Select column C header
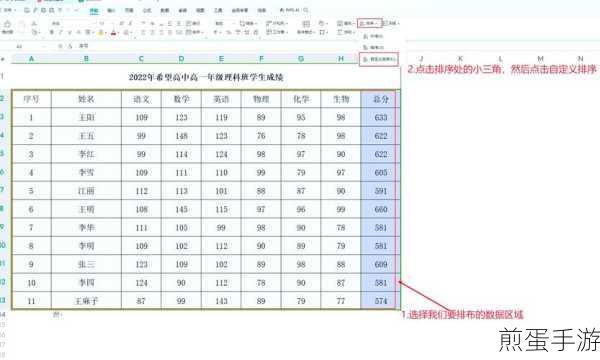 (x=142, y=59)
